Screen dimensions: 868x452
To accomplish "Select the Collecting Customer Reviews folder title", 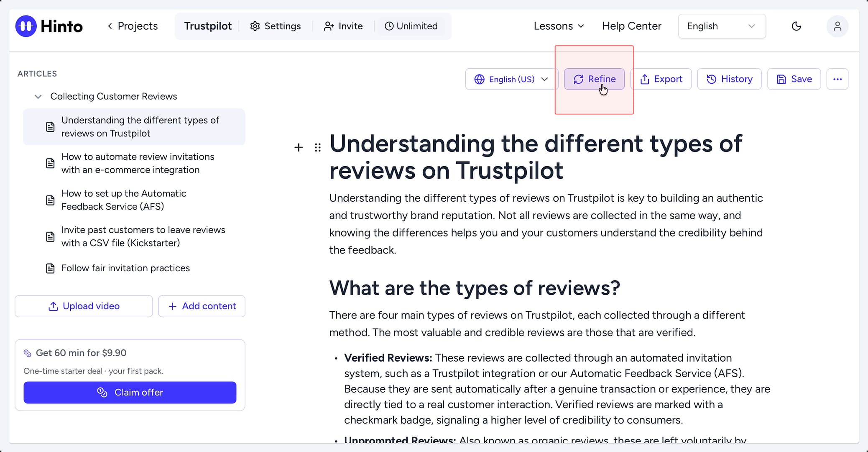I will [114, 96].
